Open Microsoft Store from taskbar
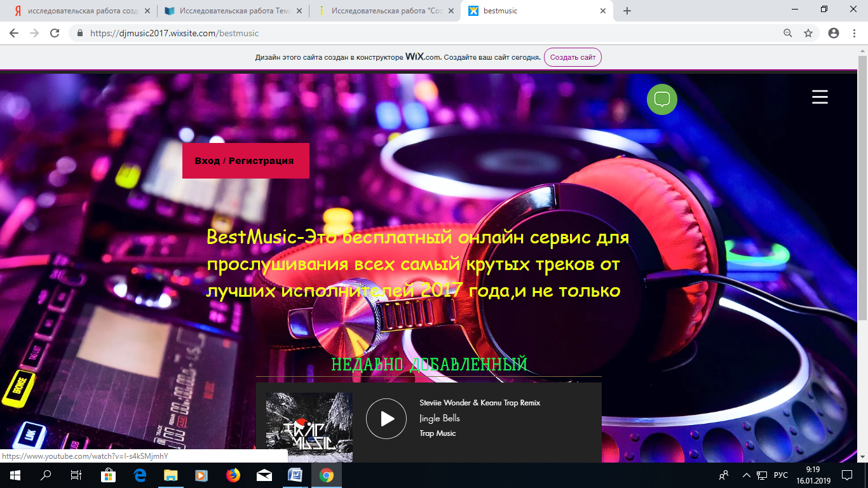 (109, 475)
